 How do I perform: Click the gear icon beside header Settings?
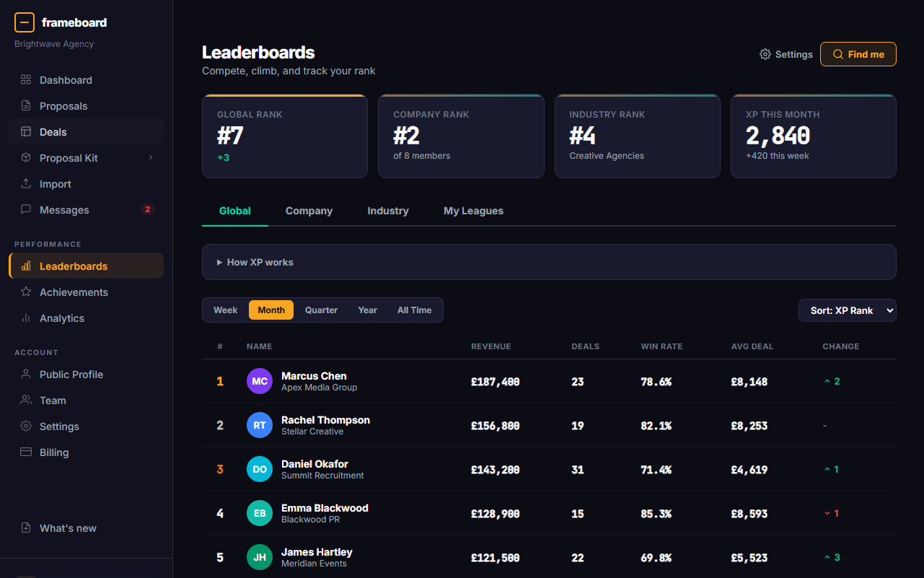(765, 54)
